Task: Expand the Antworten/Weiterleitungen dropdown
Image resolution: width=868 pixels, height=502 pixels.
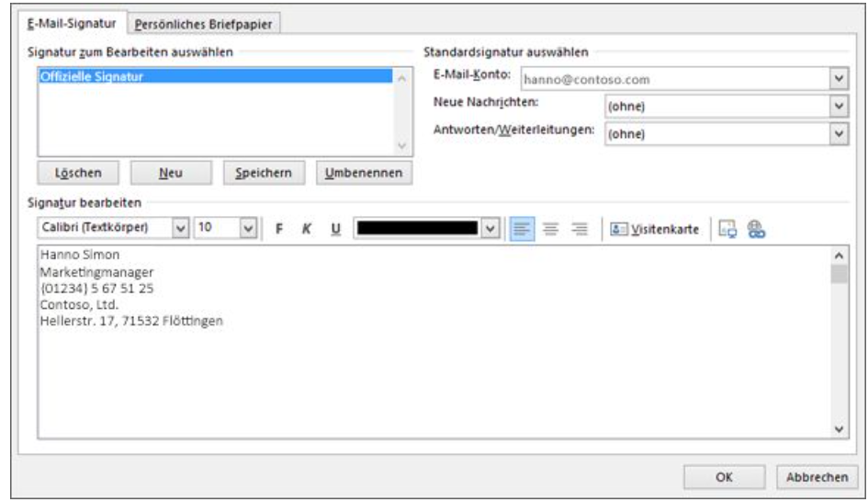Action: [x=838, y=133]
